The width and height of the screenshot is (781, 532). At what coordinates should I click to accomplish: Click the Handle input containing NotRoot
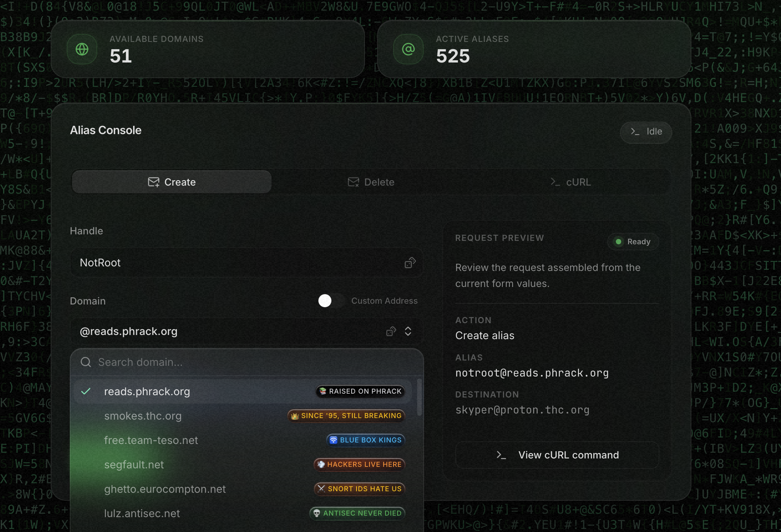pyautogui.click(x=246, y=263)
